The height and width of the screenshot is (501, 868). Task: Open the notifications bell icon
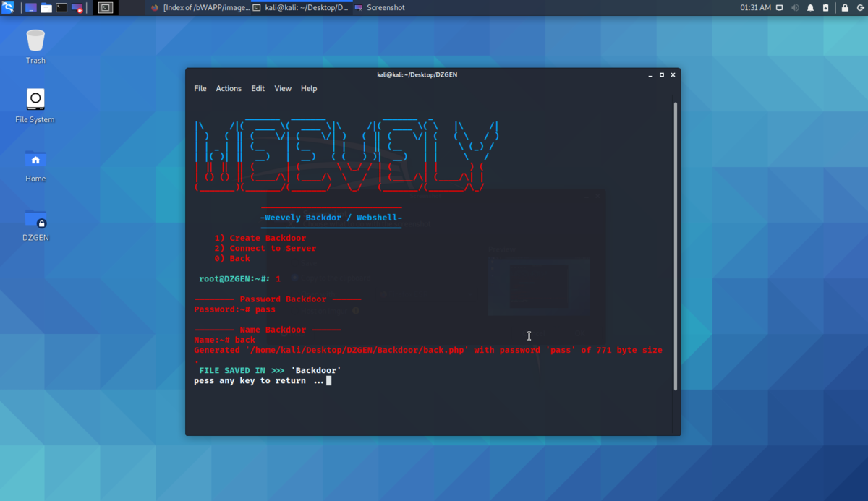click(x=811, y=7)
